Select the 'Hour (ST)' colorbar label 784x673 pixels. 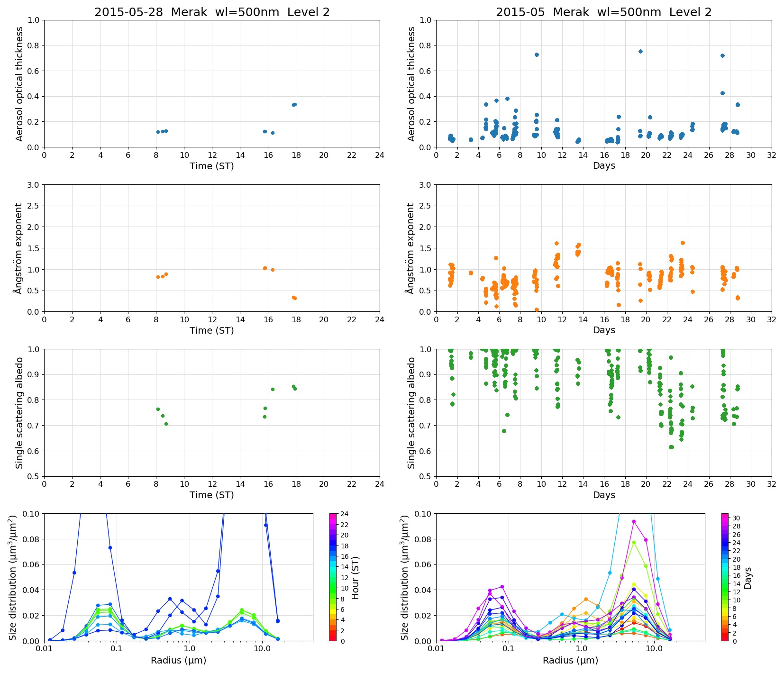(x=356, y=578)
